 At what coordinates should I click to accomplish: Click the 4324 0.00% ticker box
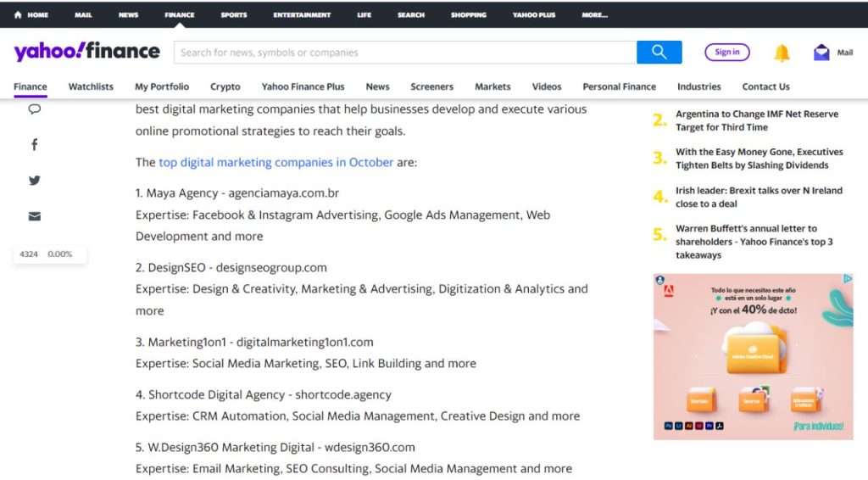pos(50,254)
